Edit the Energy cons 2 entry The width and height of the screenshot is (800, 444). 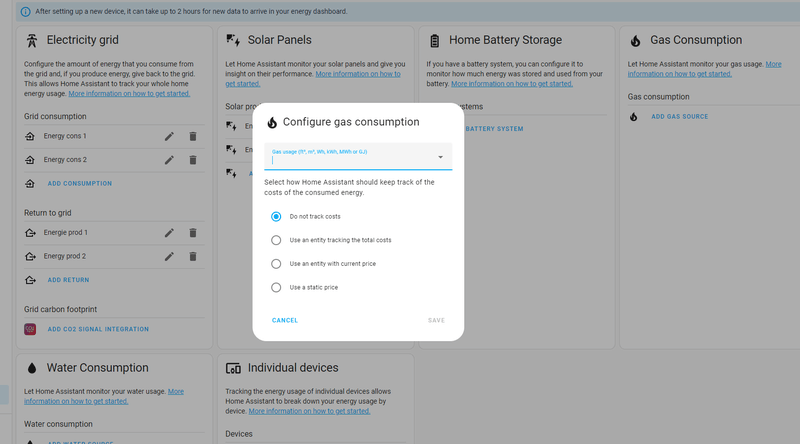169,160
